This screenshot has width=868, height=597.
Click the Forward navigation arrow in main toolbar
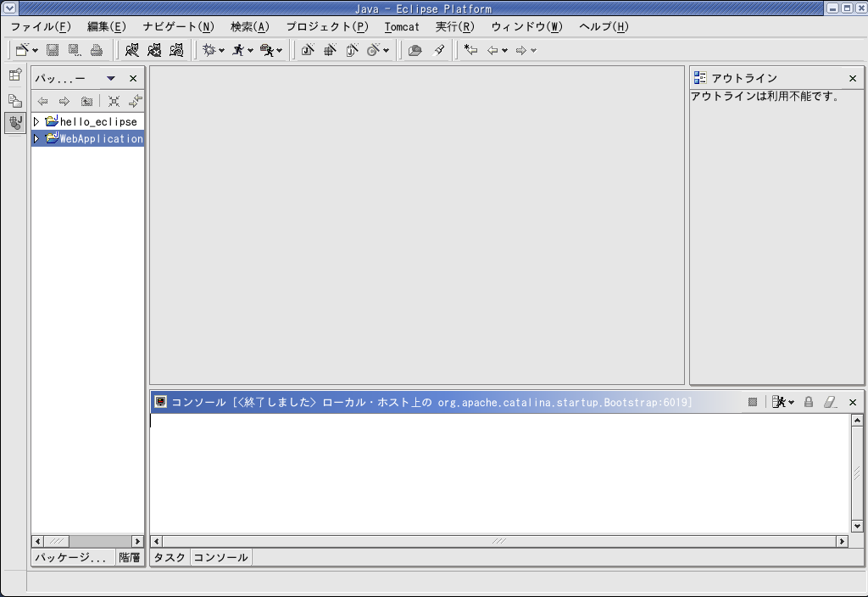click(x=521, y=50)
